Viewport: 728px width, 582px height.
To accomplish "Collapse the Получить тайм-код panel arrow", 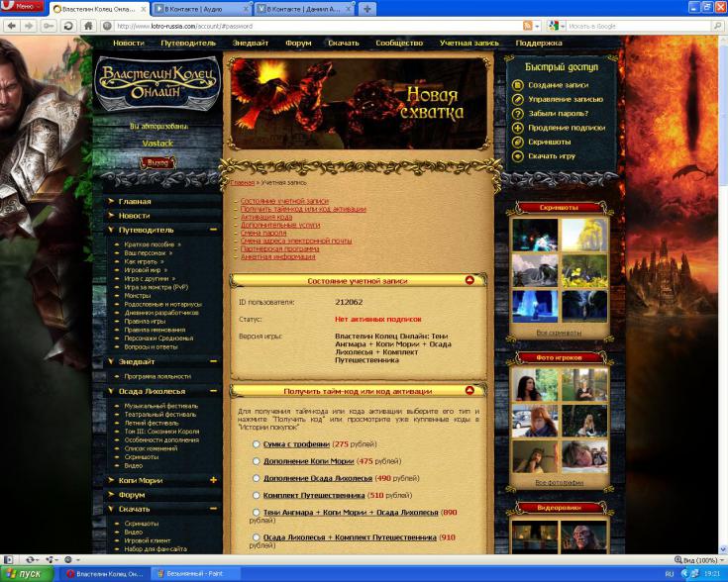I will [469, 391].
